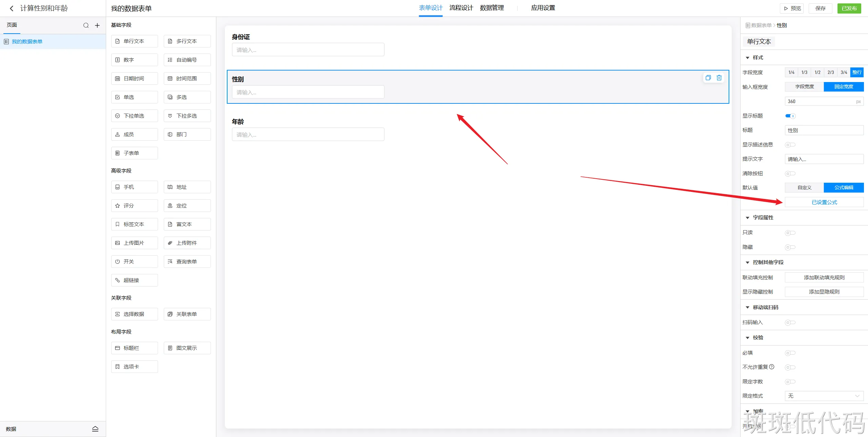Click the collapse icon beside 数据
868x437 pixels.
[95, 429]
